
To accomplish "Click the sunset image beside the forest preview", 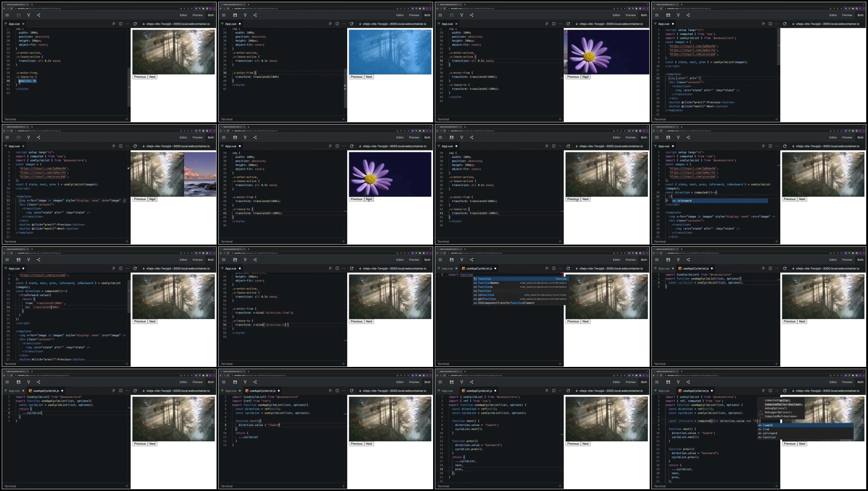I will point(200,174).
